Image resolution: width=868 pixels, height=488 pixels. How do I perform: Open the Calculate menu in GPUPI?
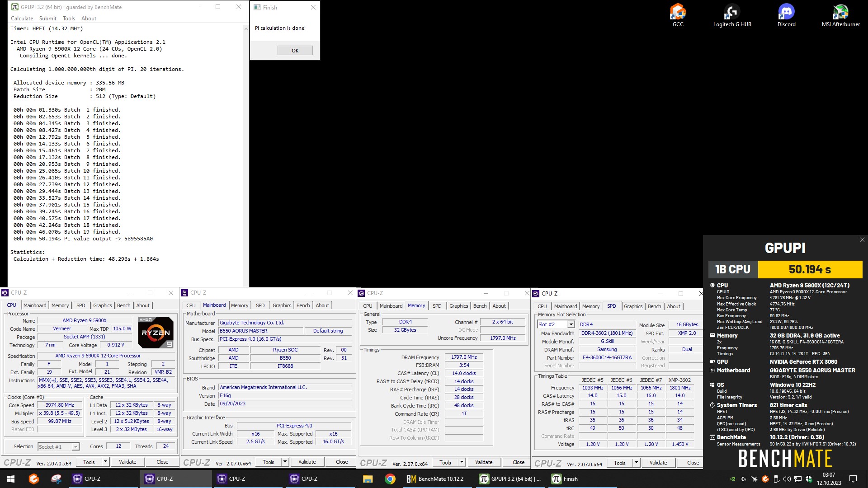[x=22, y=19]
